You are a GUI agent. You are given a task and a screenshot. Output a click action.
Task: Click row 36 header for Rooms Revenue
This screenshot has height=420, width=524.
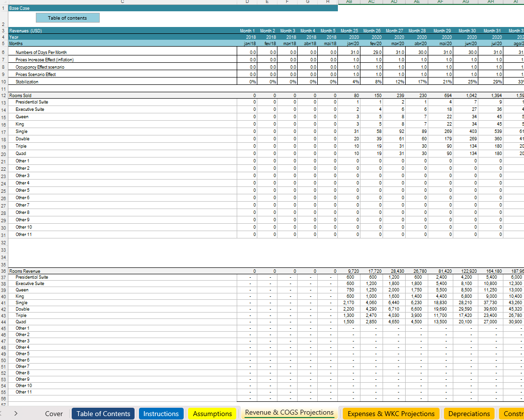tap(3, 271)
